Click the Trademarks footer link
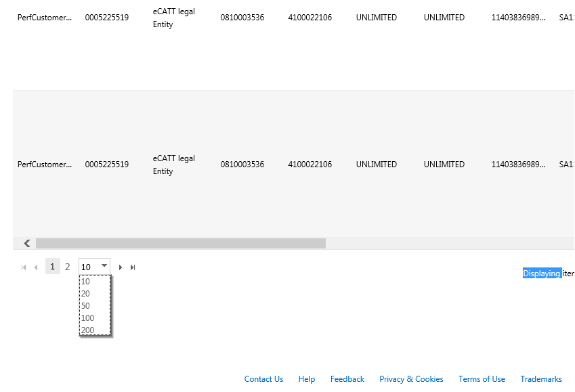This screenshot has width=575, height=392. pyautogui.click(x=541, y=379)
